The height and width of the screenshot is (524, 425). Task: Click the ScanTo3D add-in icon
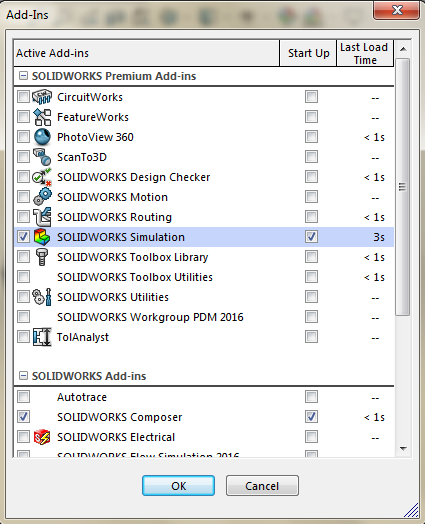point(42,157)
